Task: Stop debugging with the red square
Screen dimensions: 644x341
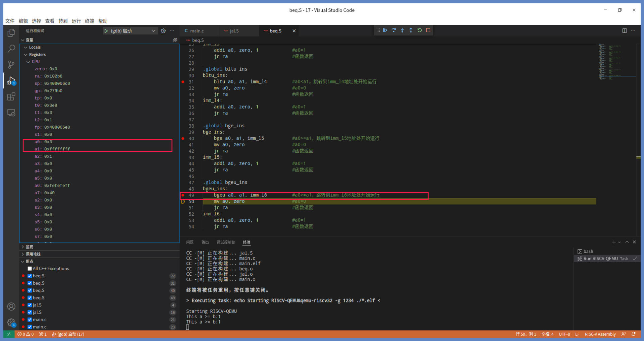Action: click(x=428, y=30)
